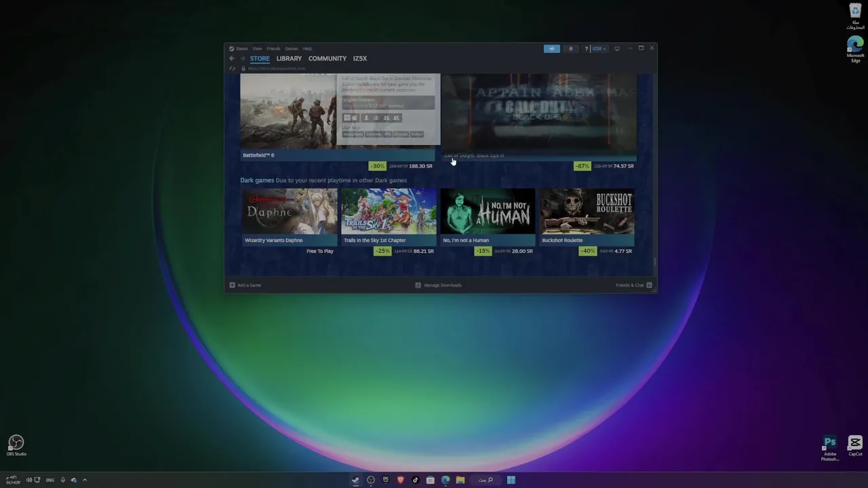The width and height of the screenshot is (868, 488).
Task: Open OBS Studio desktop shortcut
Action: click(x=16, y=445)
